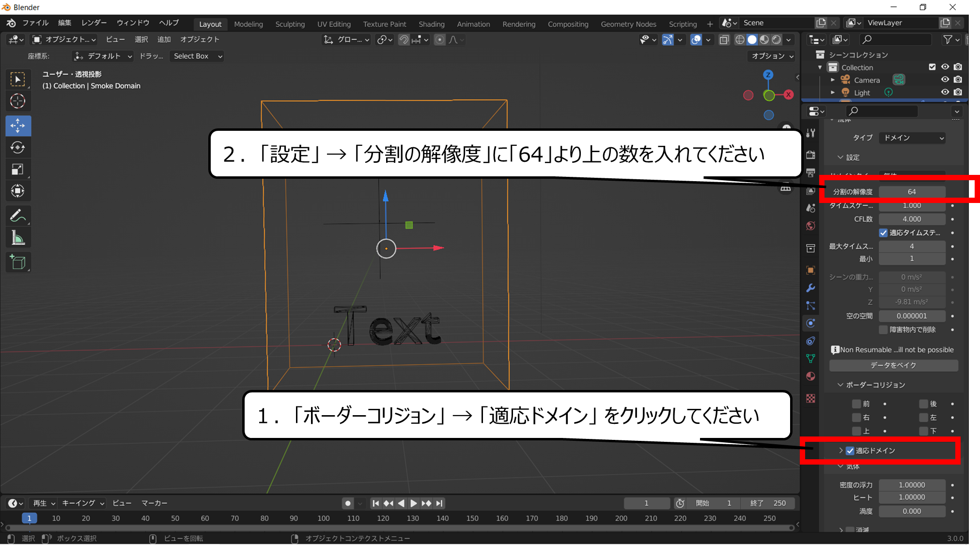Open the Material properties tab

point(810,376)
